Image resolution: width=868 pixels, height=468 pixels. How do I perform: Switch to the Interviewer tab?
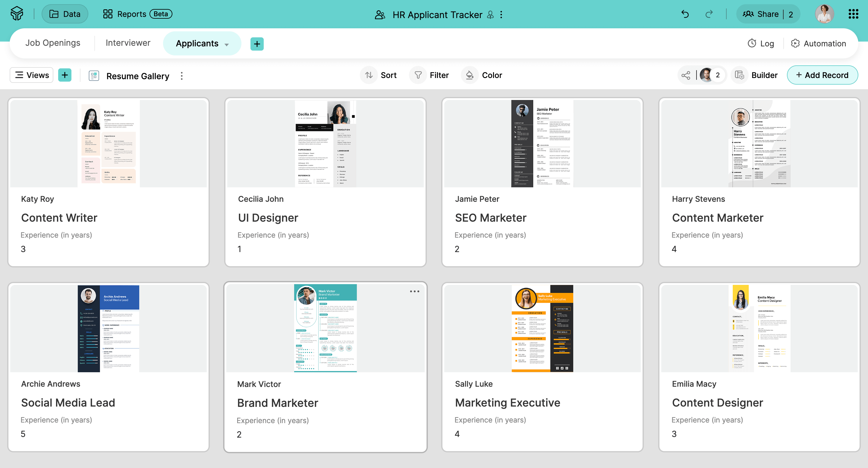[128, 43]
